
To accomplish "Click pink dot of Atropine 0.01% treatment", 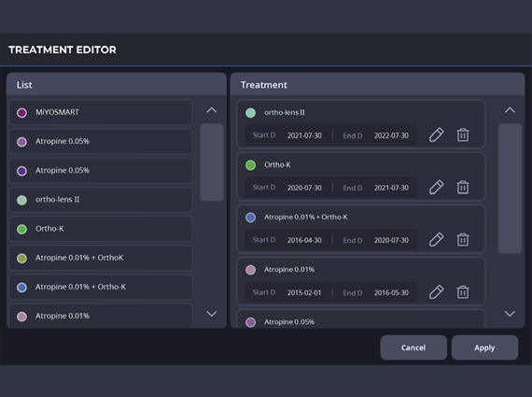I will pos(250,270).
